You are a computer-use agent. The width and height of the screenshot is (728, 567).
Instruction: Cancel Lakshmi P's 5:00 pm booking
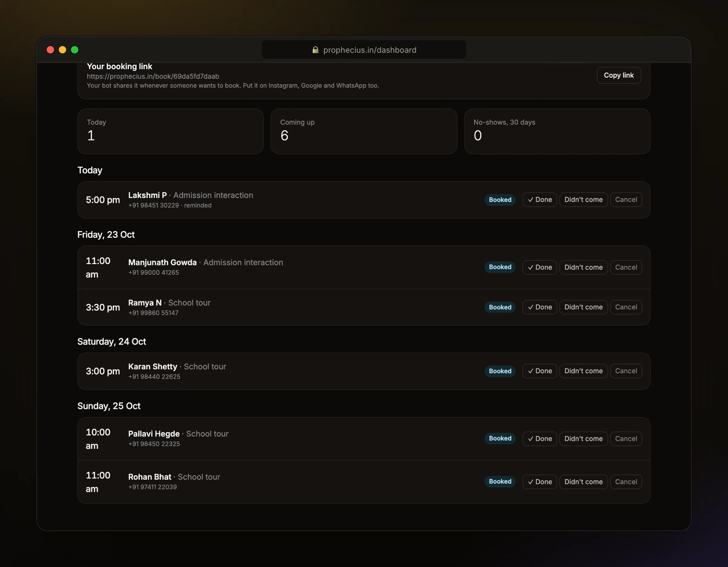coord(626,200)
